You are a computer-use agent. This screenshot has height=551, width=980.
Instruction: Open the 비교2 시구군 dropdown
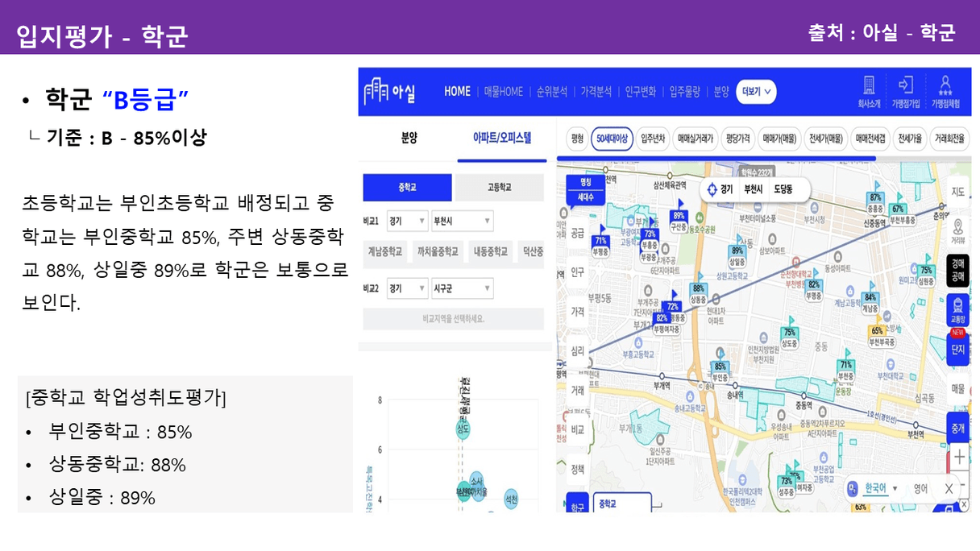[x=462, y=288]
